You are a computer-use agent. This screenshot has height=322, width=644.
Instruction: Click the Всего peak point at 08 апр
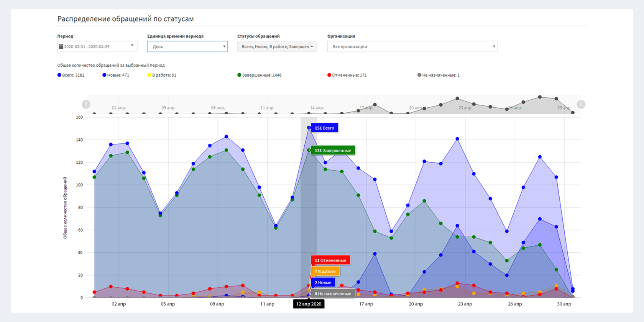click(x=226, y=137)
